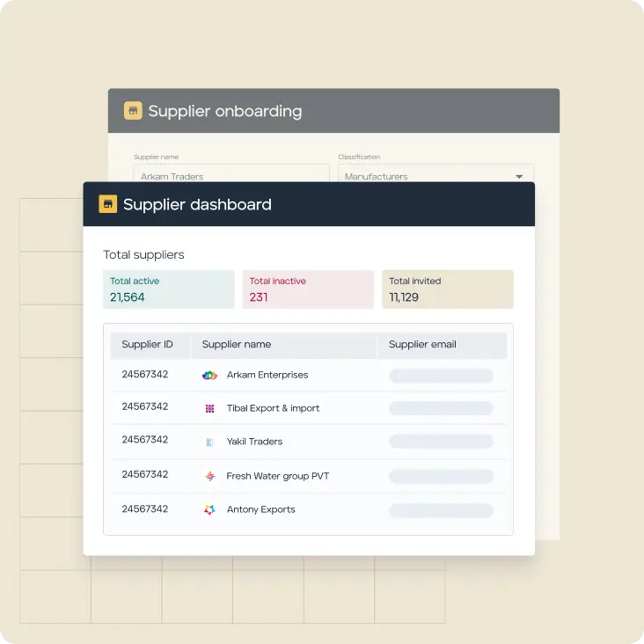Click the Supplier onboarding store icon
This screenshot has height=644, width=644.
point(133,111)
